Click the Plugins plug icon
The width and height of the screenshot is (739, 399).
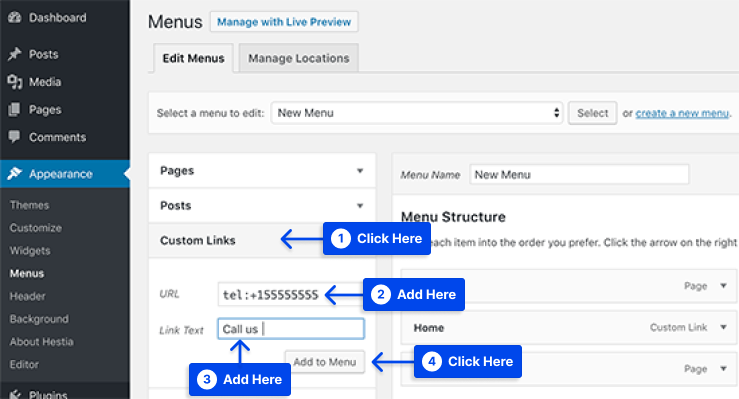pos(15,394)
